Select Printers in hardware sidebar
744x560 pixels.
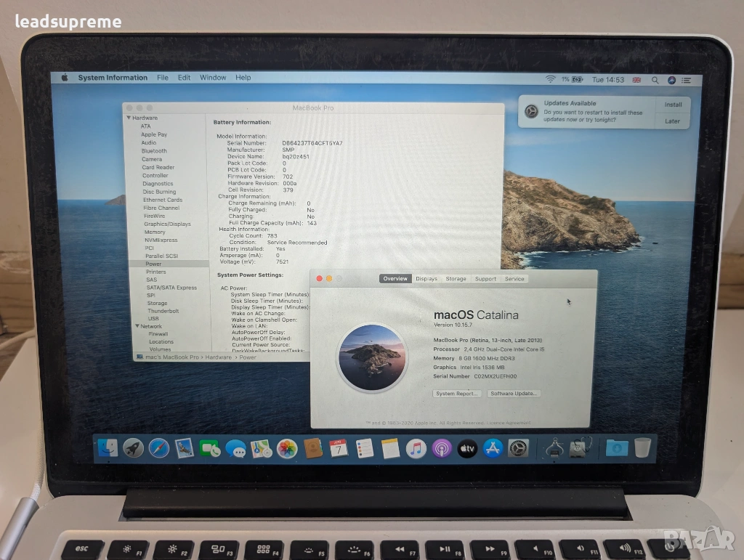[156, 272]
